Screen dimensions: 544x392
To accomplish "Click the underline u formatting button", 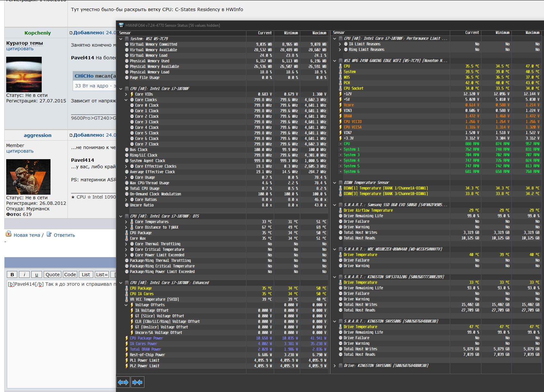I will [37, 275].
